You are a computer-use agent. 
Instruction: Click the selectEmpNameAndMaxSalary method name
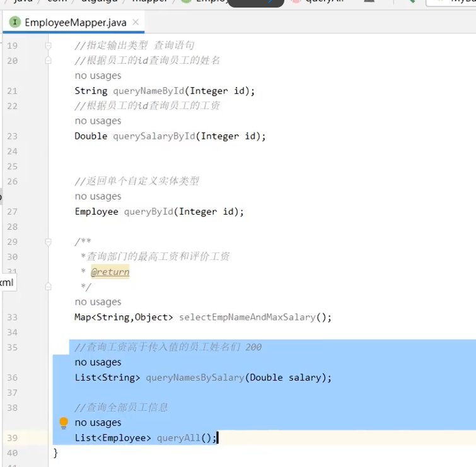pos(247,317)
